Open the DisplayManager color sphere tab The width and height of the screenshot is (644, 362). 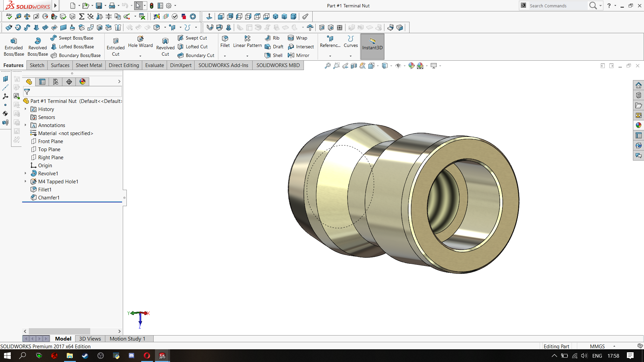(x=83, y=82)
